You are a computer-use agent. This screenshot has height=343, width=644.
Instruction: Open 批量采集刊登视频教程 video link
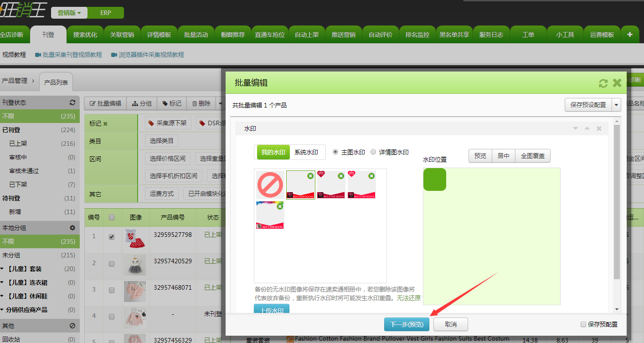point(68,55)
